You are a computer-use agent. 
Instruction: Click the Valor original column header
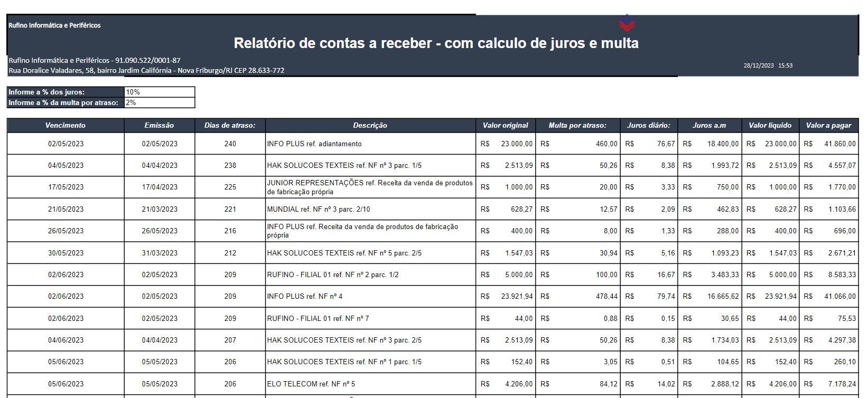[506, 125]
